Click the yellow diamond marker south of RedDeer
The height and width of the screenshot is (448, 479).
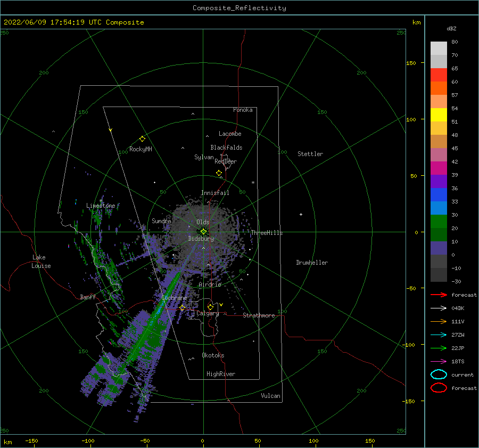pyautogui.click(x=219, y=173)
